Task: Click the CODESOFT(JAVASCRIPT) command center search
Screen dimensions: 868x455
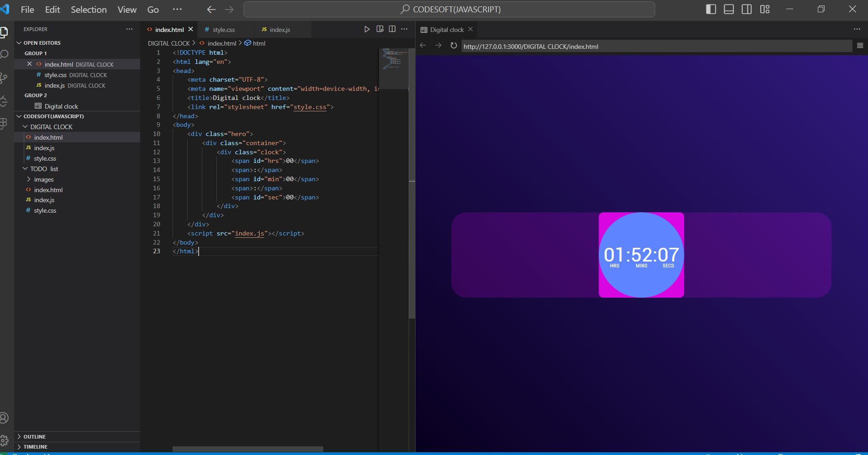Action: [449, 9]
